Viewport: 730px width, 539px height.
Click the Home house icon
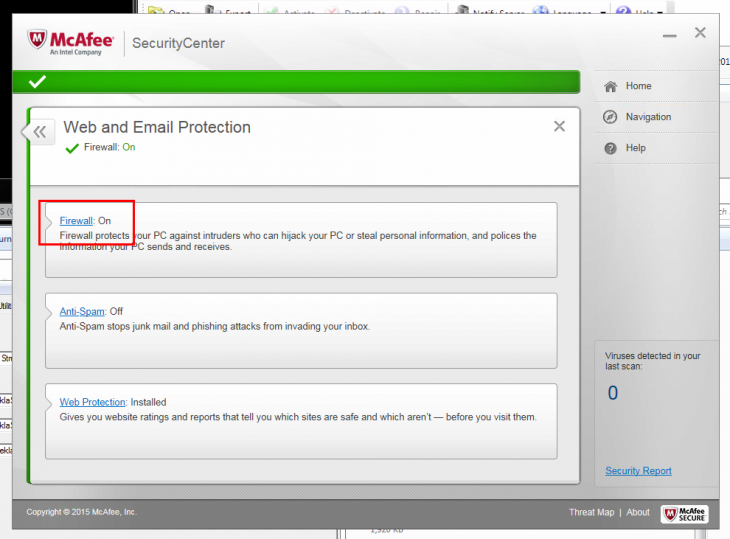[x=610, y=86]
